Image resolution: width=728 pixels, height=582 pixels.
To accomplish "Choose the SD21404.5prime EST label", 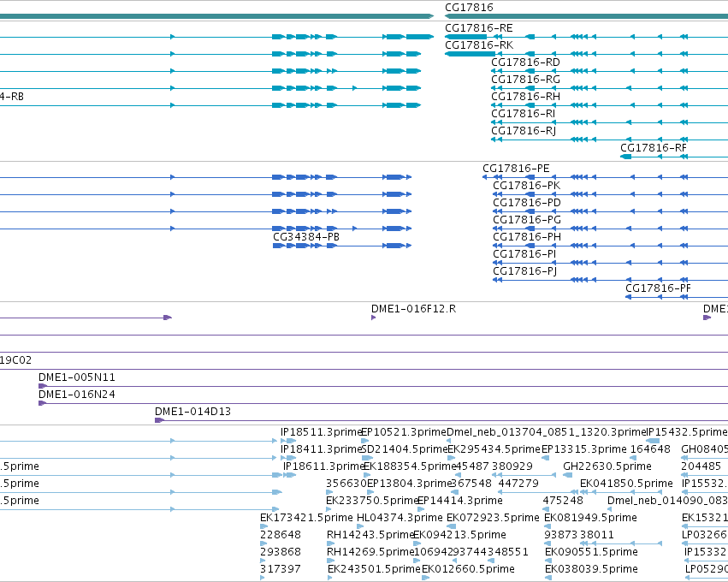I will 404,449.
